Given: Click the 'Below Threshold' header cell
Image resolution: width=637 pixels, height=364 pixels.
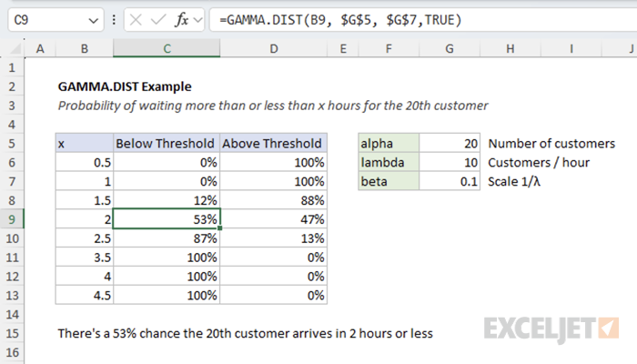Looking at the screenshot, I should pos(167,144).
